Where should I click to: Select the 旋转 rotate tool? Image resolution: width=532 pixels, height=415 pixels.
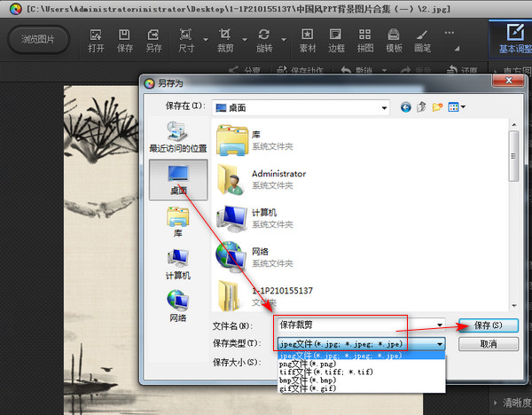(264, 41)
